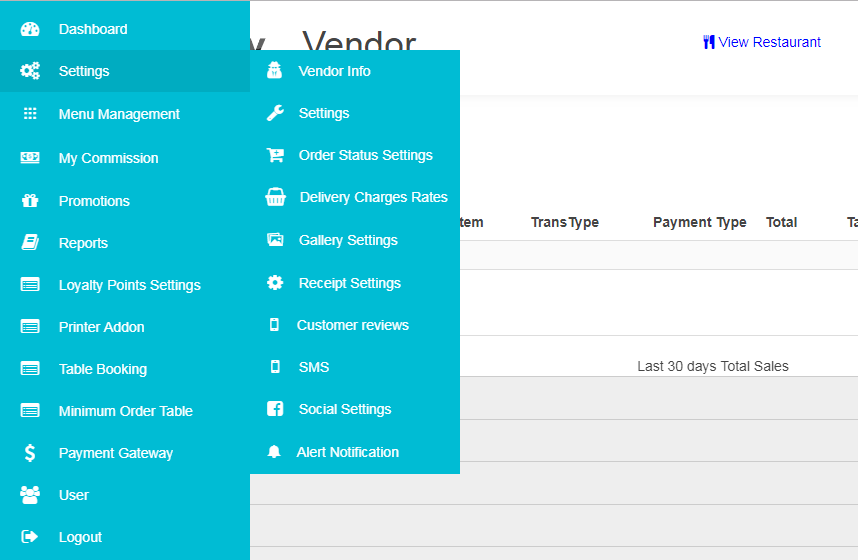Select Delivery Charges Rates submenu item

pos(373,197)
